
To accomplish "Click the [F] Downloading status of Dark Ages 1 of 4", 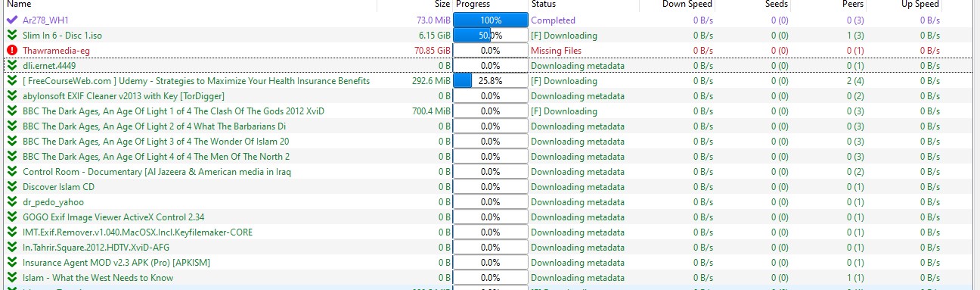I will (563, 111).
